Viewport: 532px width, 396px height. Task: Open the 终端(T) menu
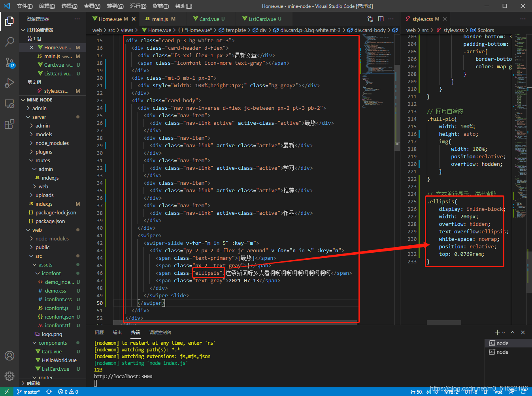tap(160, 6)
